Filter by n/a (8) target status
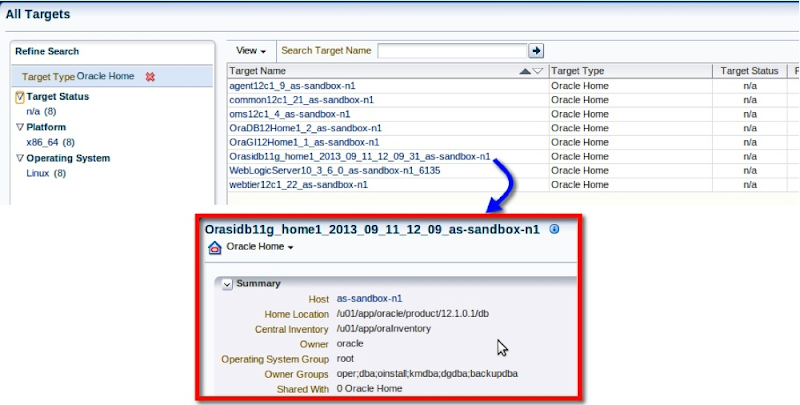 point(41,111)
